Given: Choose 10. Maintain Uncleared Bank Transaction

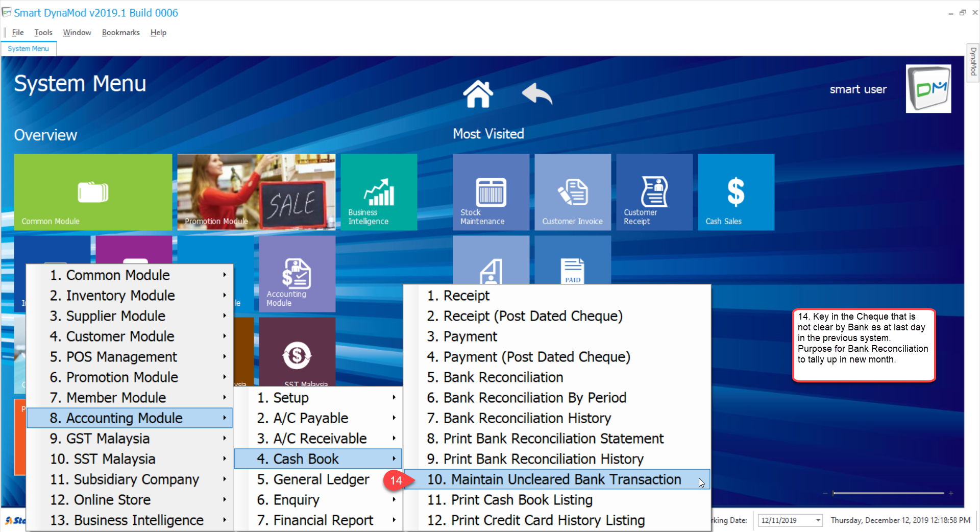Looking at the screenshot, I should 557,479.
